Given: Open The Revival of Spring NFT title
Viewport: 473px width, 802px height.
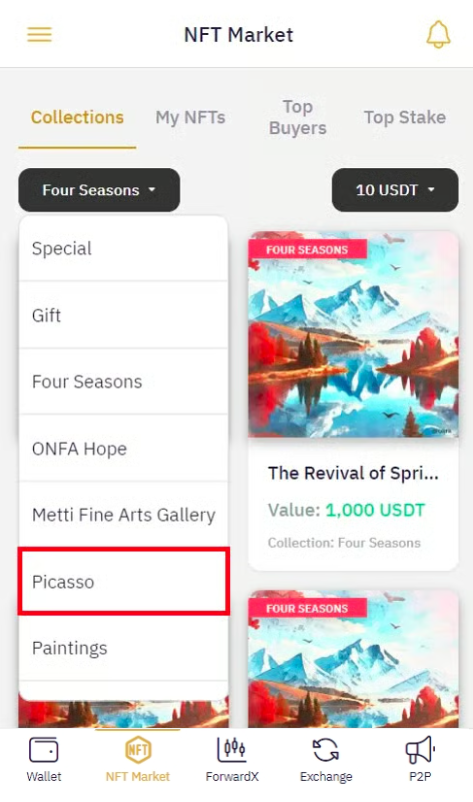Looking at the screenshot, I should point(353,473).
